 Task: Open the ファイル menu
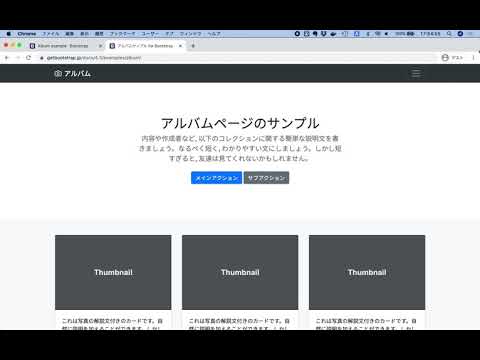tap(50, 34)
